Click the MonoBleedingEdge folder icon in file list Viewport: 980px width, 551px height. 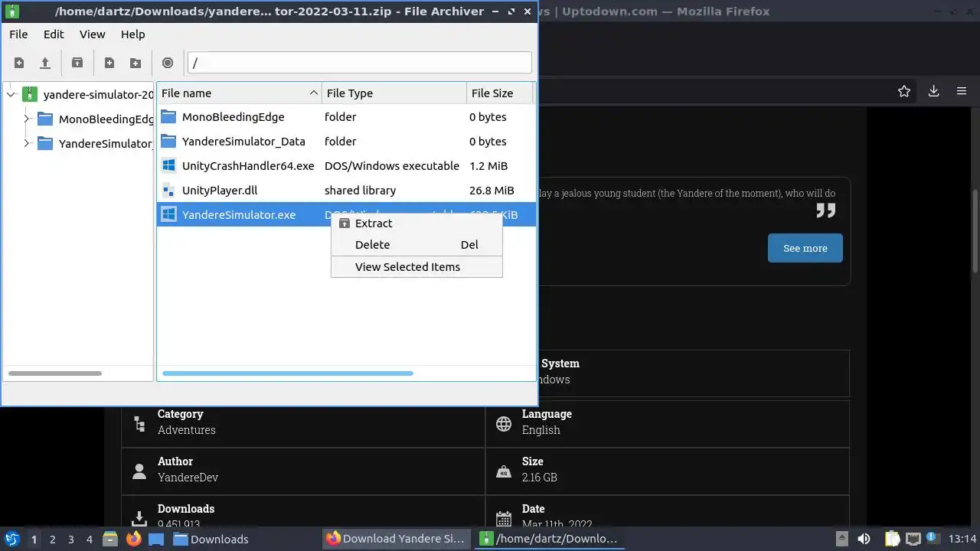168,117
